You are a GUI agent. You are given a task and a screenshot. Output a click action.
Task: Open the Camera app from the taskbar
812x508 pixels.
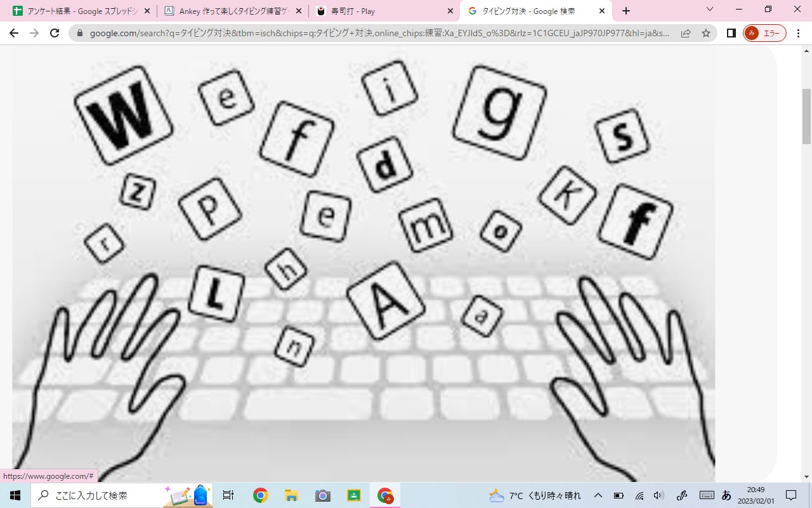point(323,495)
